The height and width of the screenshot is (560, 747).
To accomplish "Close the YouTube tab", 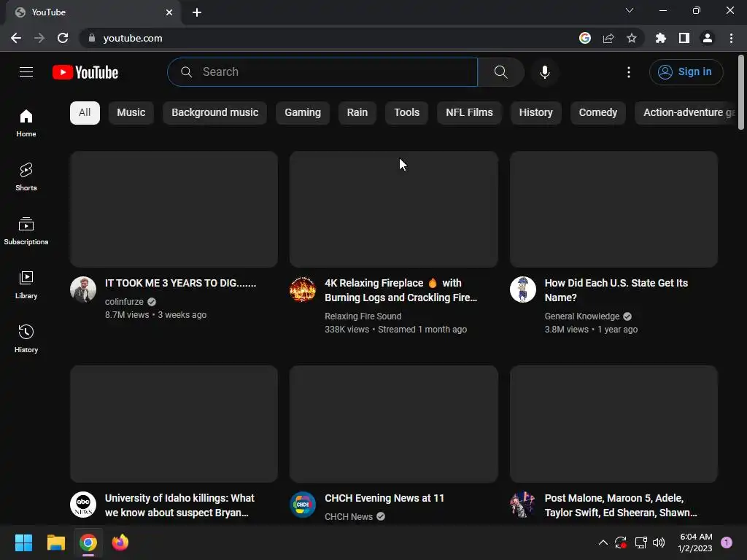I will pos(169,12).
